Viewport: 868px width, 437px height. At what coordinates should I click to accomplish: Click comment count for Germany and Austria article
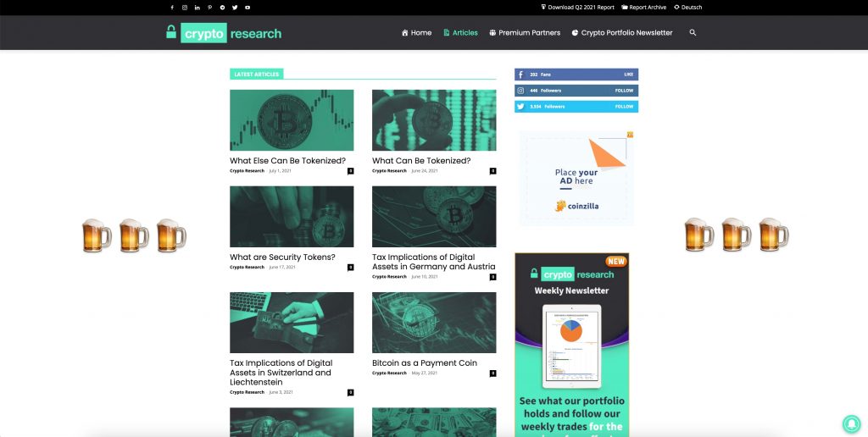tap(492, 277)
